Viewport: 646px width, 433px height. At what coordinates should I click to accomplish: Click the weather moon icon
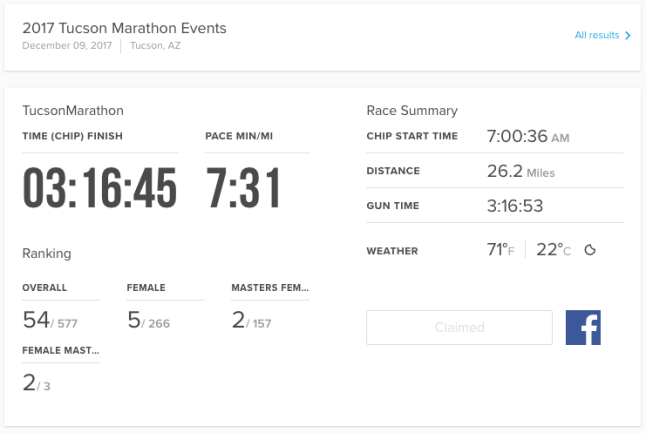pyautogui.click(x=590, y=250)
